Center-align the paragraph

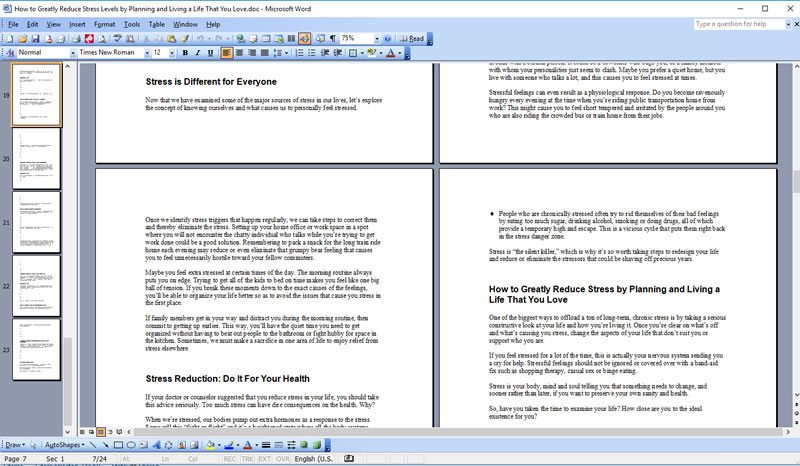click(239, 53)
